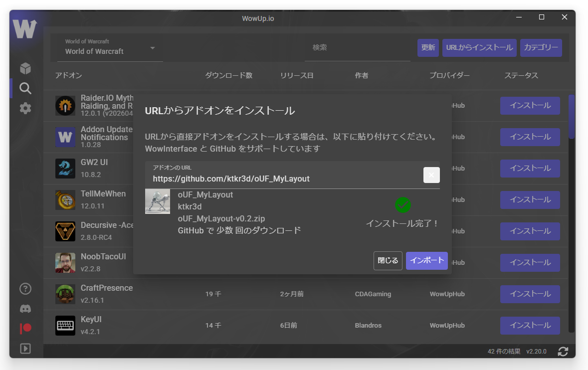Click the URLからインストール button
Viewport: 588px width, 370px height.
[x=479, y=48]
